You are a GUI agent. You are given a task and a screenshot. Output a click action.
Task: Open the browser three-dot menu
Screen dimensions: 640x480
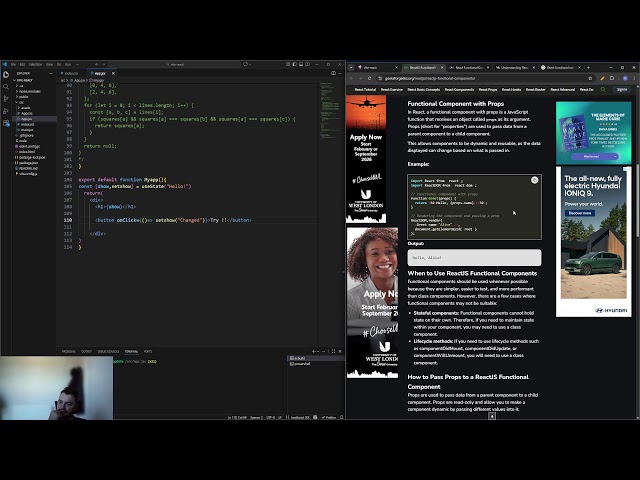(x=634, y=78)
